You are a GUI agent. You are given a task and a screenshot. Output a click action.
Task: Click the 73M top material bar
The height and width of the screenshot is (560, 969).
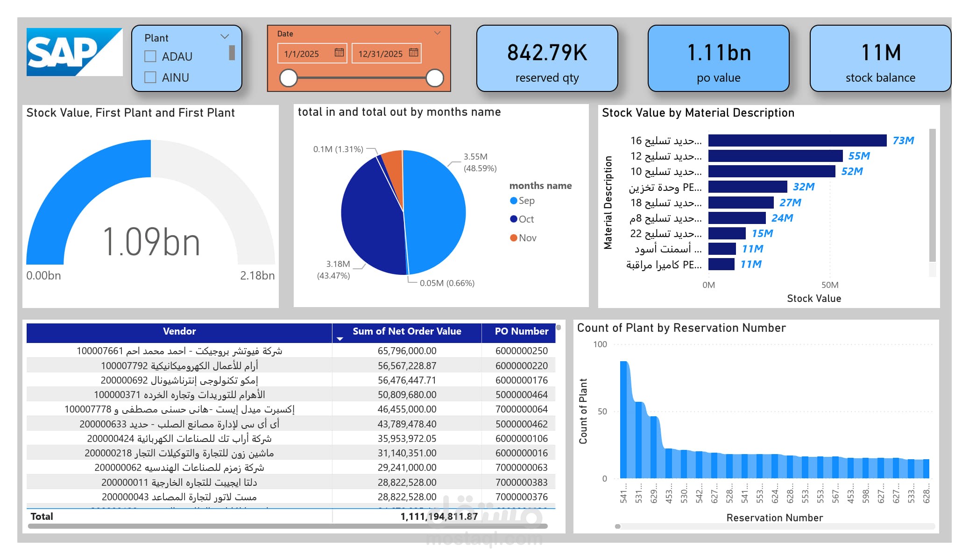[x=797, y=140]
